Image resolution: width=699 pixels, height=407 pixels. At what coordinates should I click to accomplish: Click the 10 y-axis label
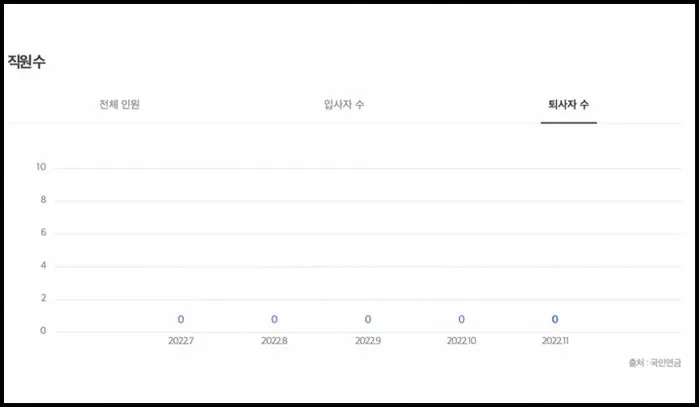pyautogui.click(x=41, y=167)
